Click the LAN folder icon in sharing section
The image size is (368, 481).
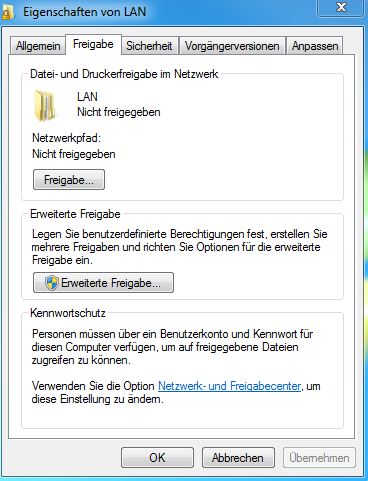tap(44, 105)
